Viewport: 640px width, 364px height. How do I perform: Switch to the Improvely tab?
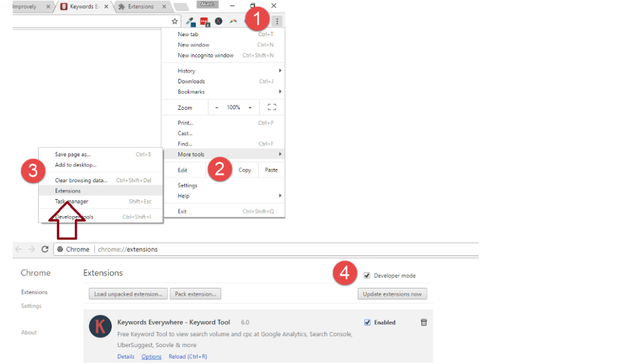tap(31, 6)
